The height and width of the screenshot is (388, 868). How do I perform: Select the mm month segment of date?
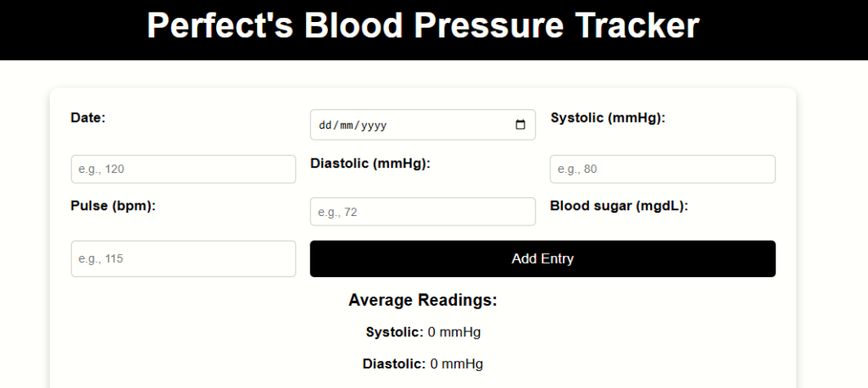(346, 125)
